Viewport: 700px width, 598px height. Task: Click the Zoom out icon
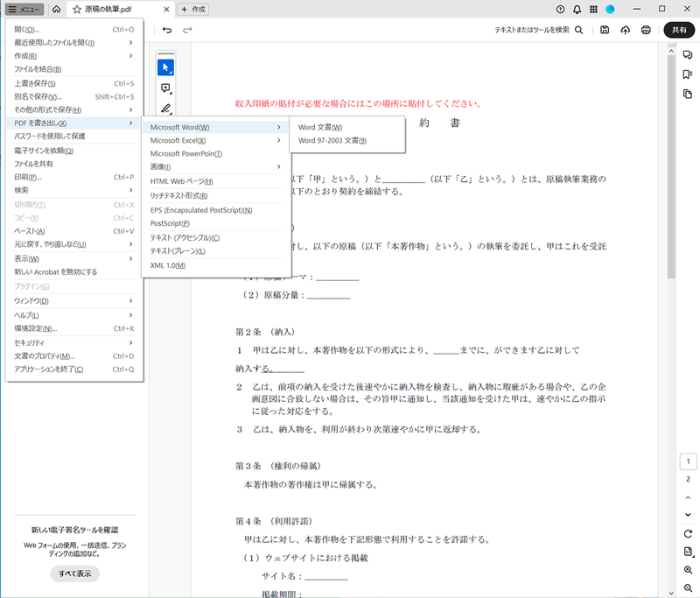(x=688, y=587)
